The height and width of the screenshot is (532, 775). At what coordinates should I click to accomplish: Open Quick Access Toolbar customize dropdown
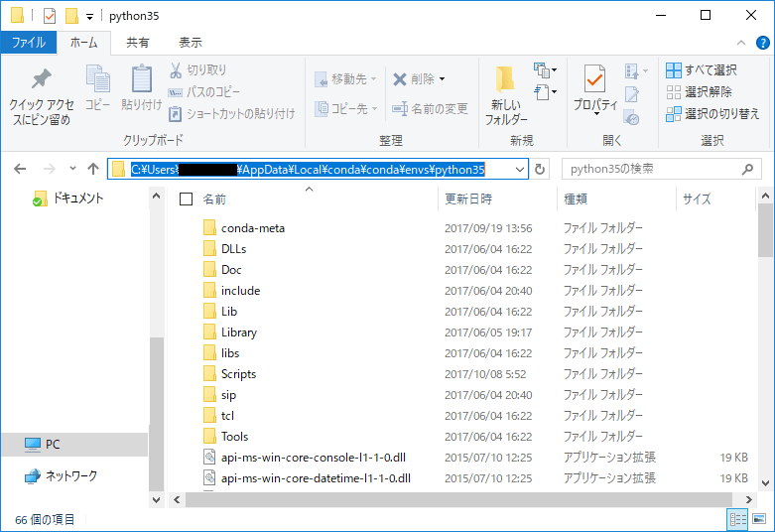pyautogui.click(x=89, y=17)
